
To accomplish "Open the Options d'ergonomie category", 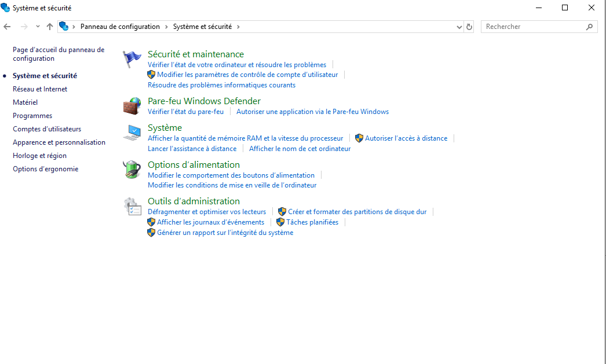I will pos(46,169).
